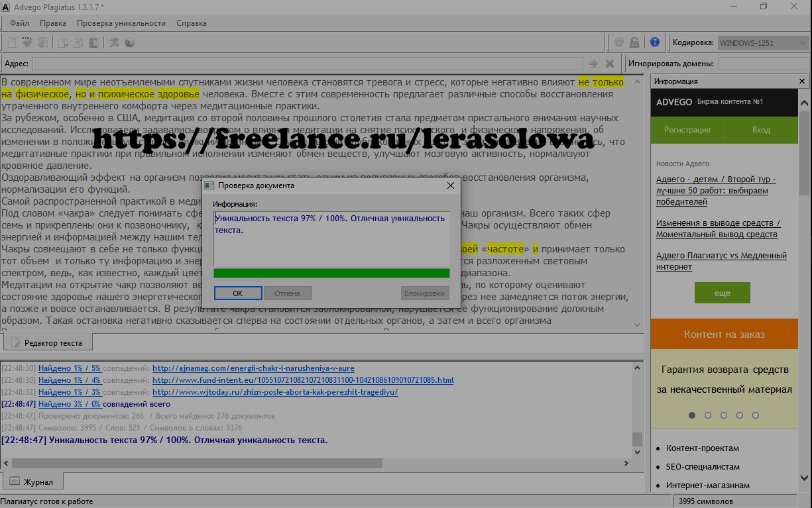Image resolution: width=812 pixels, height=508 pixels.
Task: Click the stacked document pages toolbar icon
Action: point(43,42)
